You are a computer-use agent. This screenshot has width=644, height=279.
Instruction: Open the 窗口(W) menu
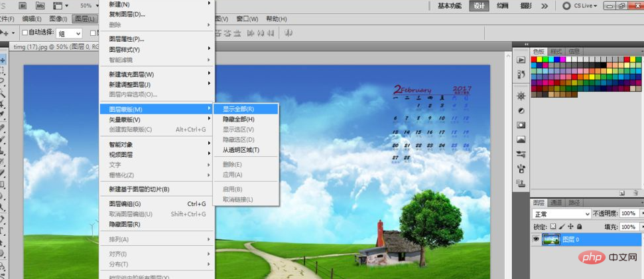[x=247, y=19]
